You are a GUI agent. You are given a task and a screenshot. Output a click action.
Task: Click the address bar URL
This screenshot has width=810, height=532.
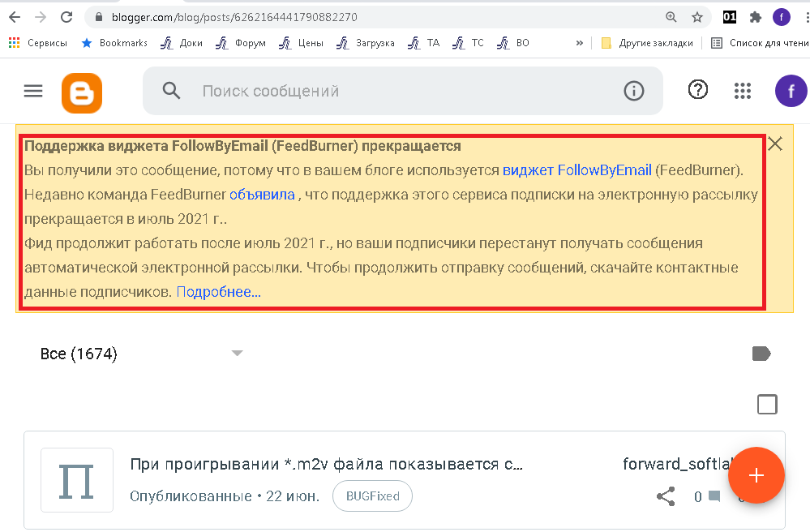(234, 17)
